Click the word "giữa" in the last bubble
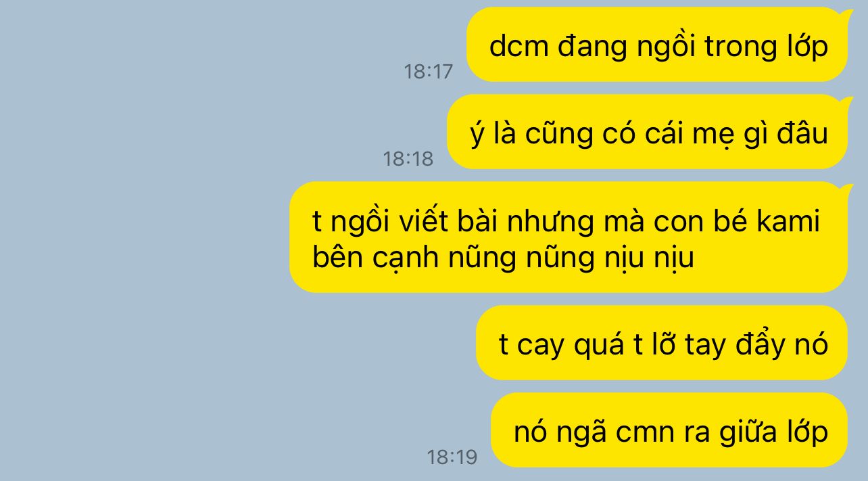 coord(745,432)
